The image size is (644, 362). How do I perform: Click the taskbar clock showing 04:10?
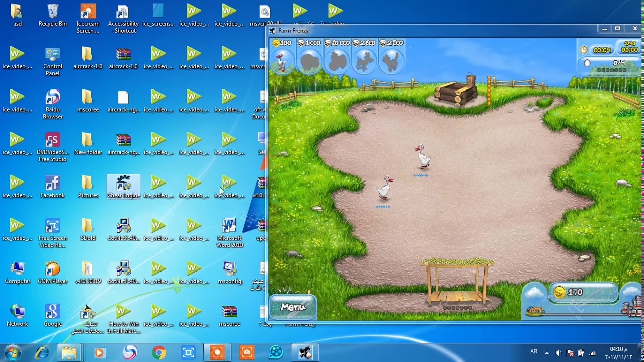pos(619,353)
